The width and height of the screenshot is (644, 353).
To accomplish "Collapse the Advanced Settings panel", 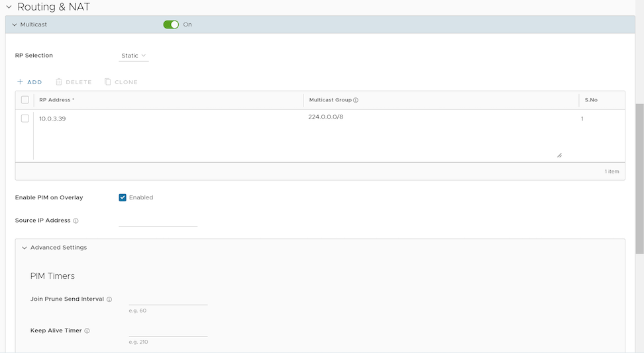I will [25, 248].
